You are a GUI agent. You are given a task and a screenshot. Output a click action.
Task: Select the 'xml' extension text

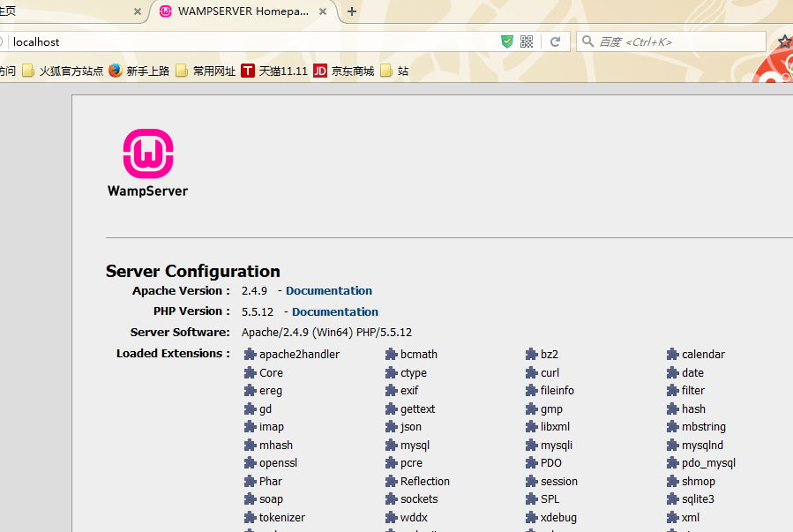691,517
